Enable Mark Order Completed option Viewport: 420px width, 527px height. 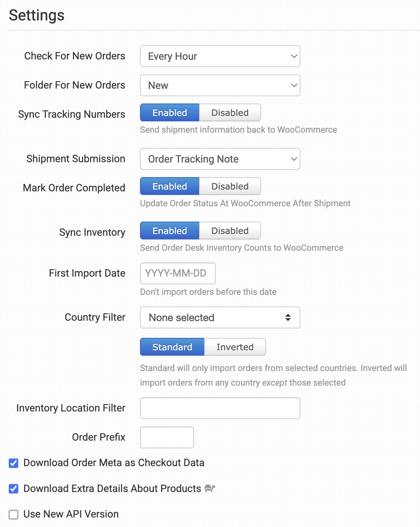pyautogui.click(x=170, y=186)
